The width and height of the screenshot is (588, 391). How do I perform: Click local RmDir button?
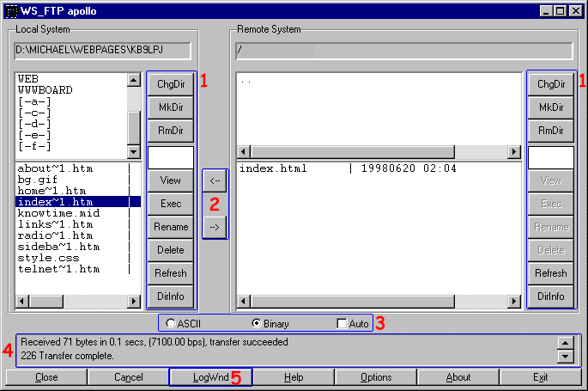(171, 131)
